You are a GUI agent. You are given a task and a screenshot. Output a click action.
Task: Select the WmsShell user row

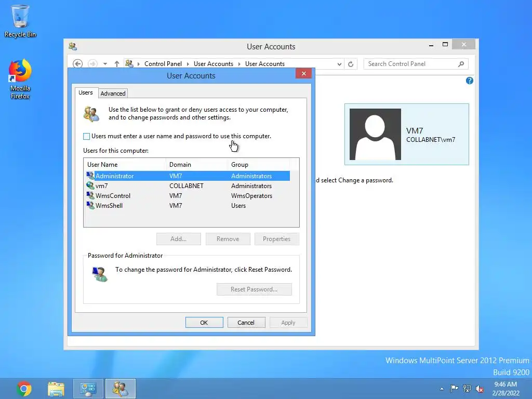(x=187, y=205)
